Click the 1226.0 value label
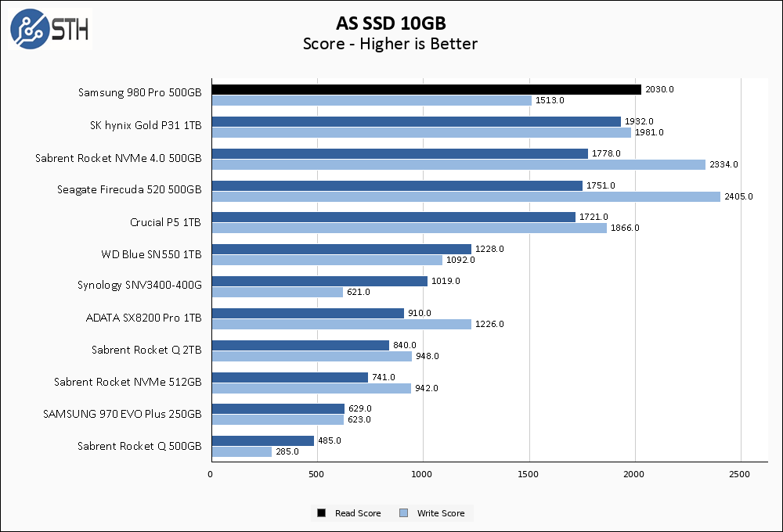 click(489, 324)
